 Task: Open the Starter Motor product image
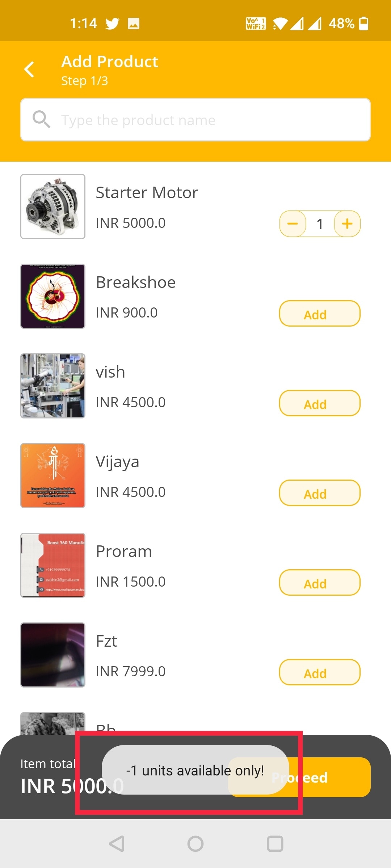pos(53,207)
